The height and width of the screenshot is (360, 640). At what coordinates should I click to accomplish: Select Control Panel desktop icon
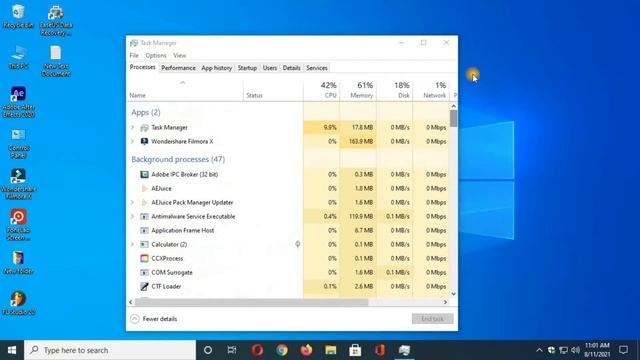pyautogui.click(x=18, y=143)
